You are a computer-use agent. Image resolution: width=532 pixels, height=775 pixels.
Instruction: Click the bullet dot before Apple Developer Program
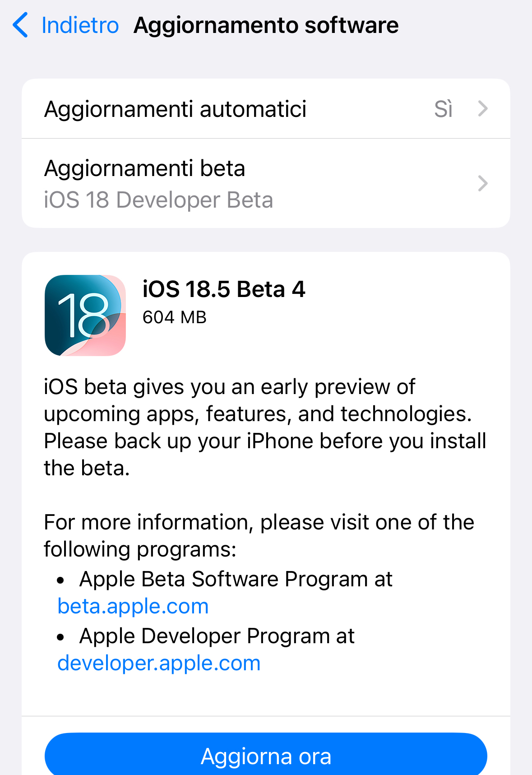pyautogui.click(x=61, y=637)
